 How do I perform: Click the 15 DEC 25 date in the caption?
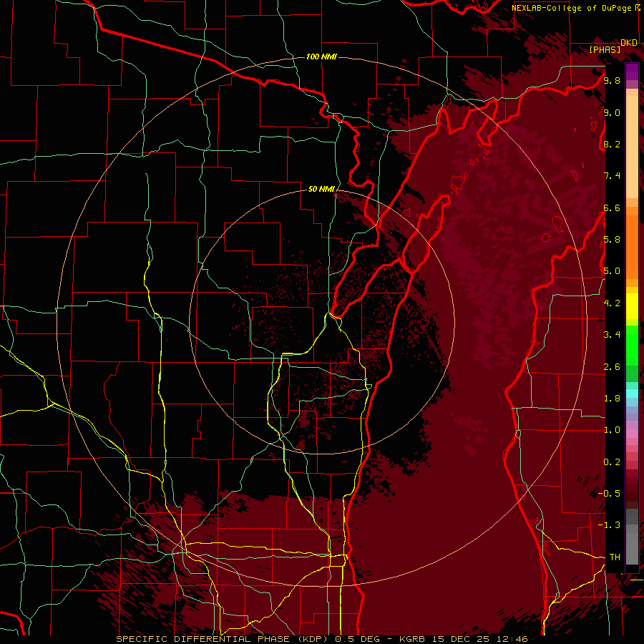click(460, 639)
